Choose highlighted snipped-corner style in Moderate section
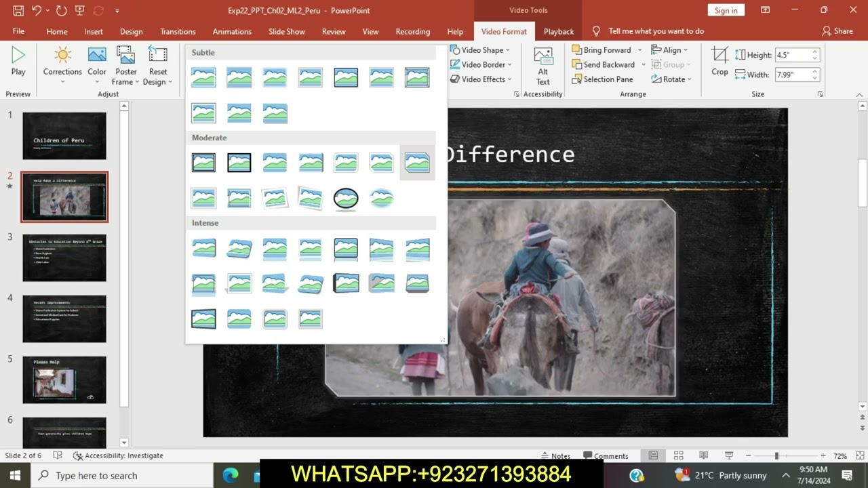868x488 pixels. 417,163
